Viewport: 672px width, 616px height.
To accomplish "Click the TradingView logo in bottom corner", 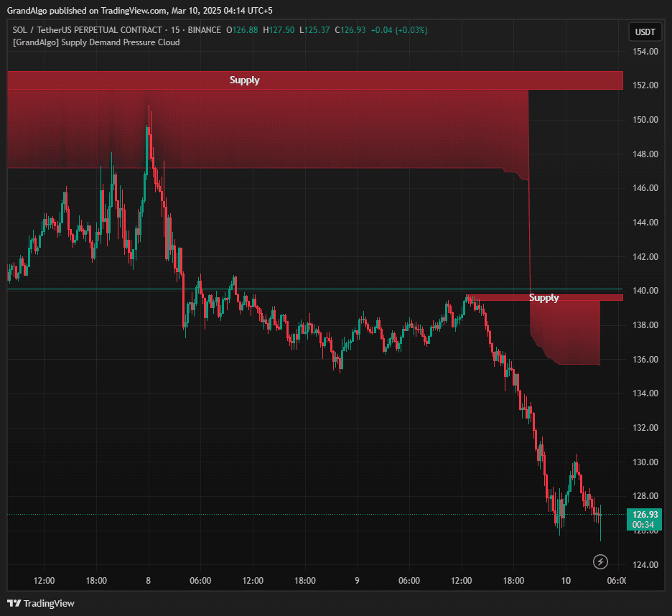I will [41, 603].
